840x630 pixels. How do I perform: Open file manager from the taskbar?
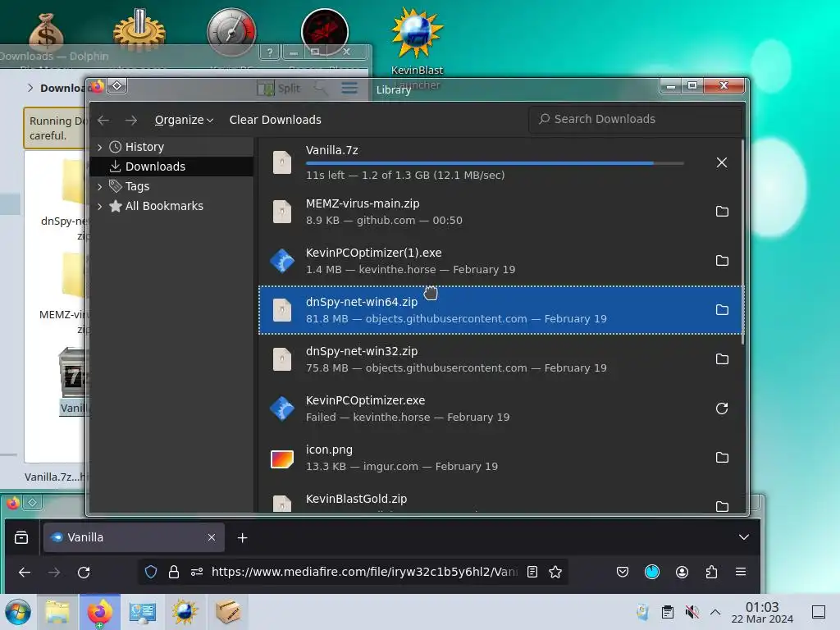[x=57, y=612]
